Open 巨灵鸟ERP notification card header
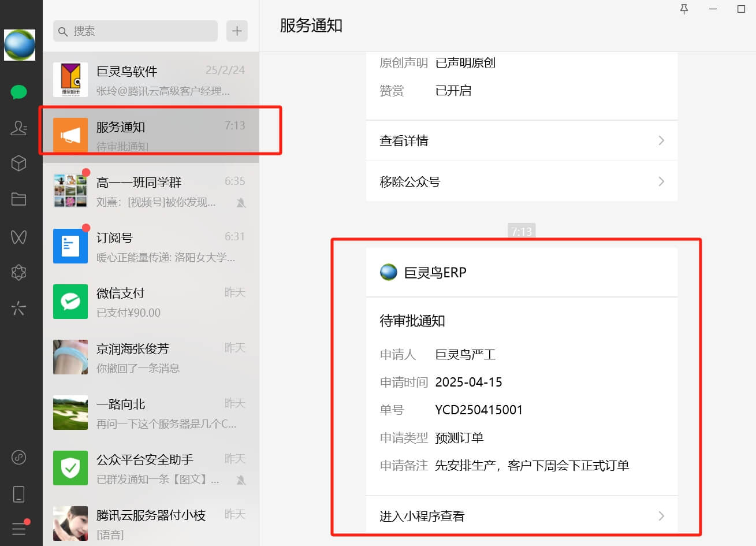756x546 pixels. [x=435, y=272]
